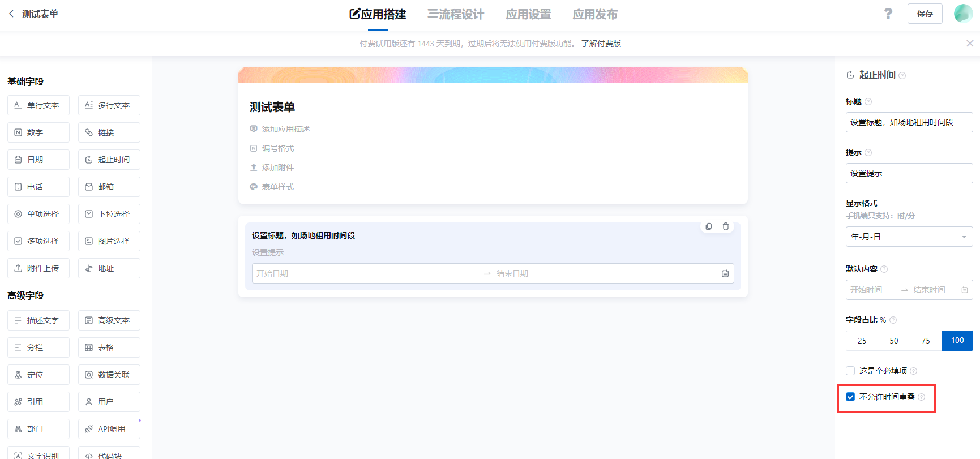Screen dimensions: 980x459
Task: Add a 高级文本 field
Action: tap(109, 320)
